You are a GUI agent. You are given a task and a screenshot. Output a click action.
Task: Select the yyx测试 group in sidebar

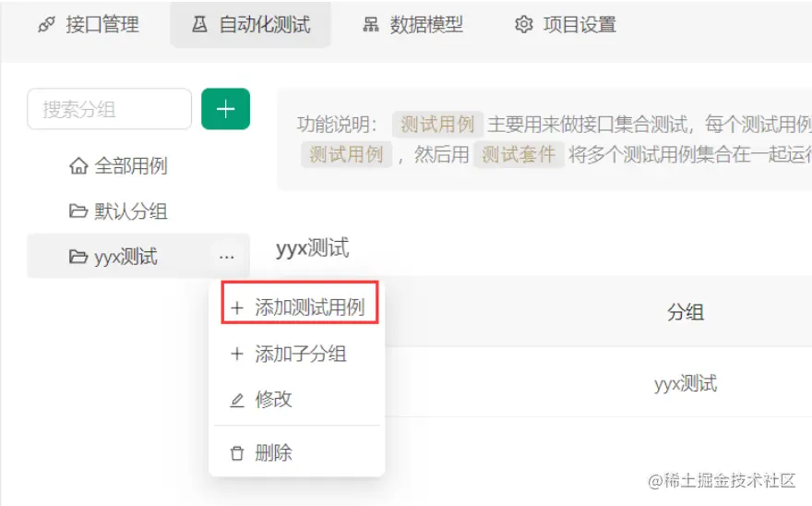point(138,256)
